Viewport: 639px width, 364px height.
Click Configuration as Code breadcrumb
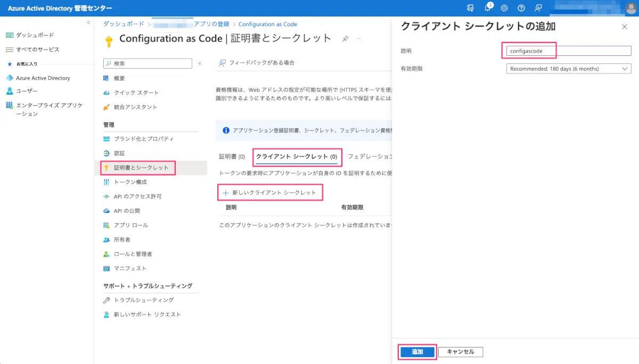268,24
